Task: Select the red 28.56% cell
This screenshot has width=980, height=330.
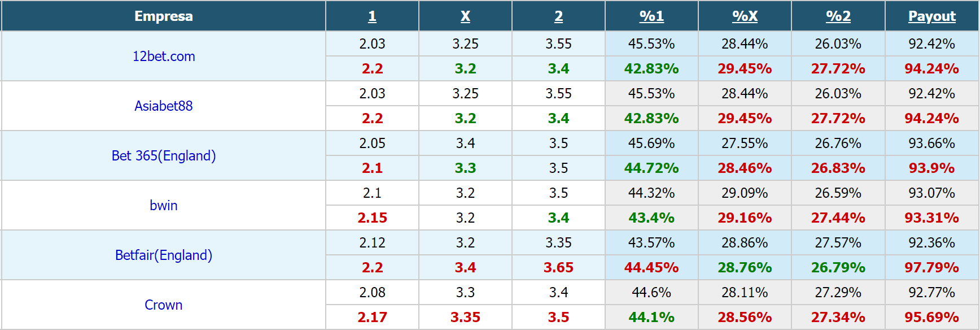Action: pos(745,318)
